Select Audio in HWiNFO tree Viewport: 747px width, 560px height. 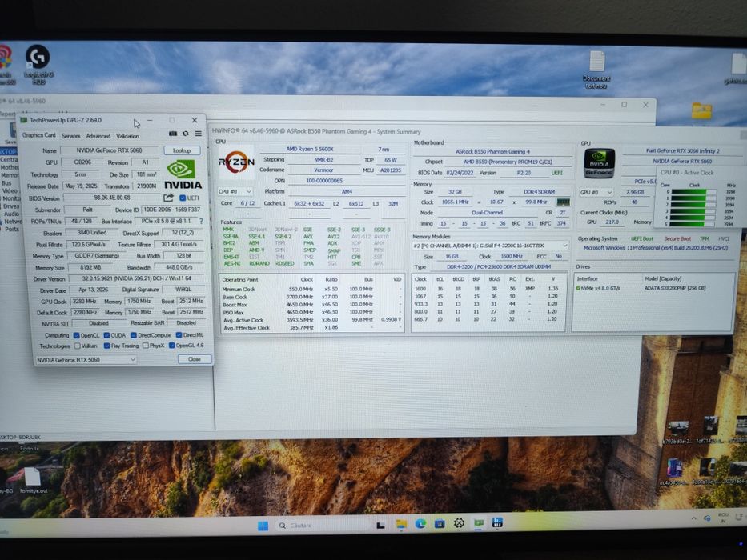point(11,214)
